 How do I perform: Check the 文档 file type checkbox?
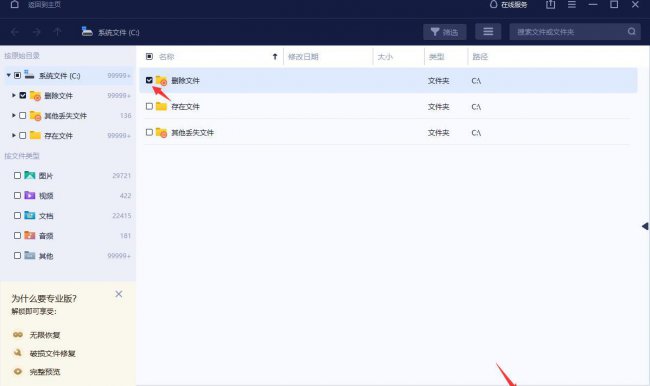(17, 216)
